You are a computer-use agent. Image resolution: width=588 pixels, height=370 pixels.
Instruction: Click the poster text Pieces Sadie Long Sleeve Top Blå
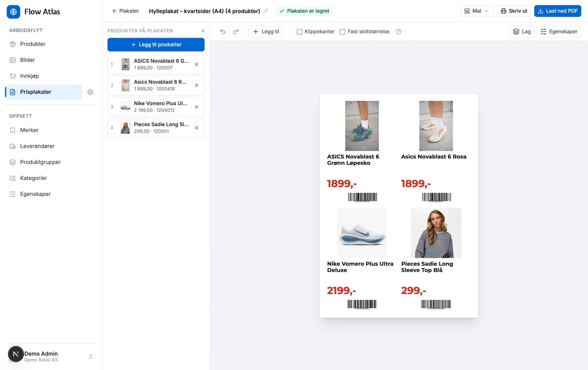point(427,267)
